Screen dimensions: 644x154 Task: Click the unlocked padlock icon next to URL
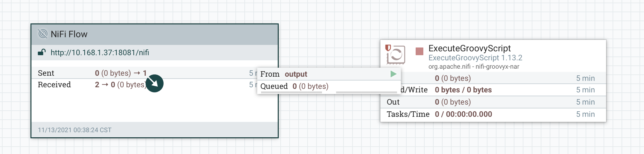pyautogui.click(x=42, y=52)
